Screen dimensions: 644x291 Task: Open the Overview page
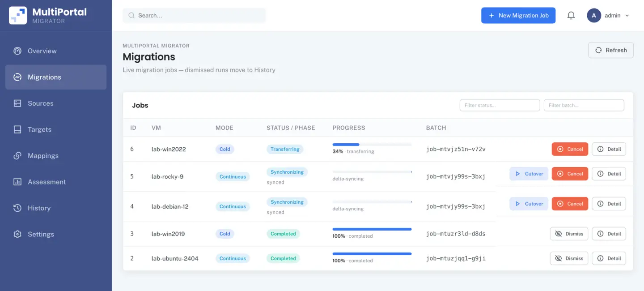(x=56, y=51)
